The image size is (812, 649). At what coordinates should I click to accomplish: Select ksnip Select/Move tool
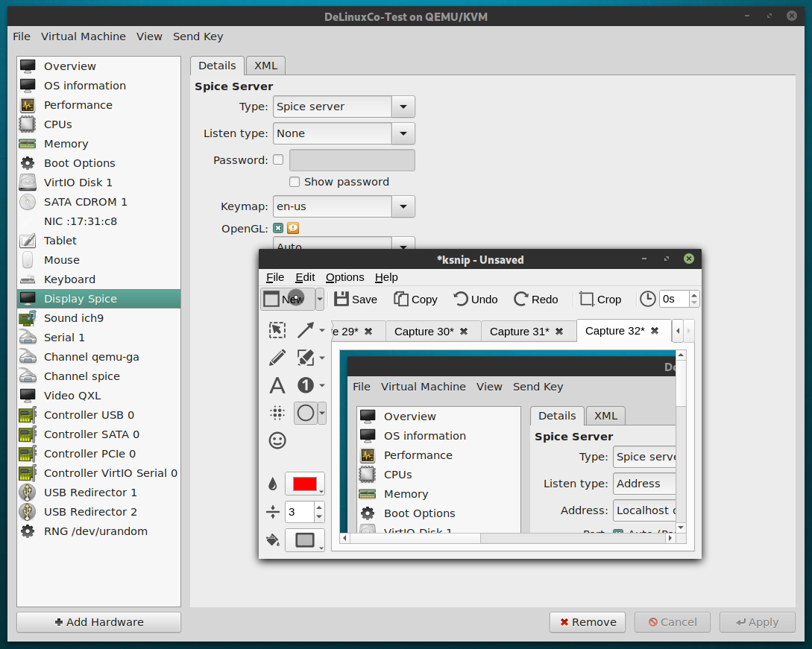(277, 329)
